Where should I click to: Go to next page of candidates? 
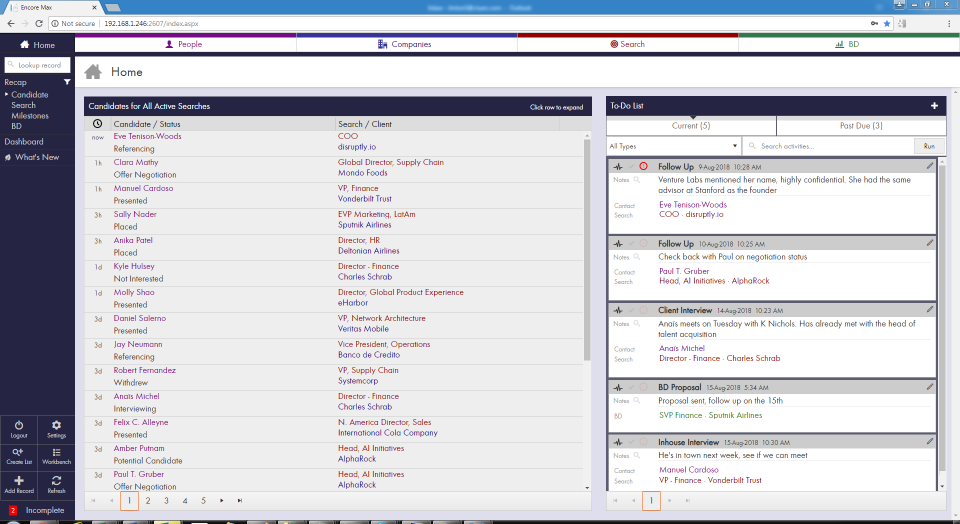coord(222,501)
